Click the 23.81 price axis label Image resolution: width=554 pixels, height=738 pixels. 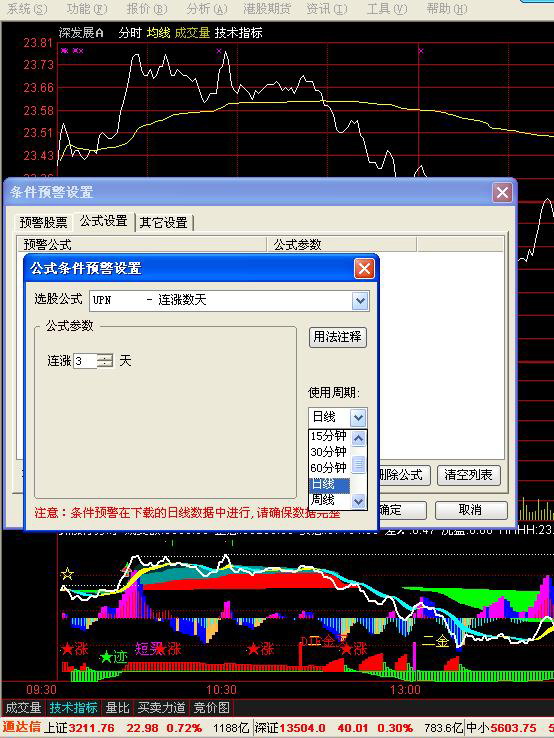(x=38, y=43)
